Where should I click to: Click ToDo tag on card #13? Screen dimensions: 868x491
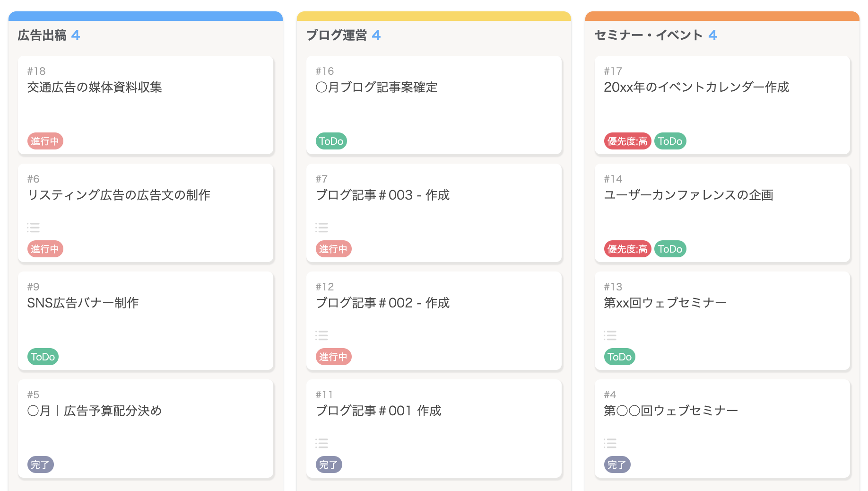[620, 357]
